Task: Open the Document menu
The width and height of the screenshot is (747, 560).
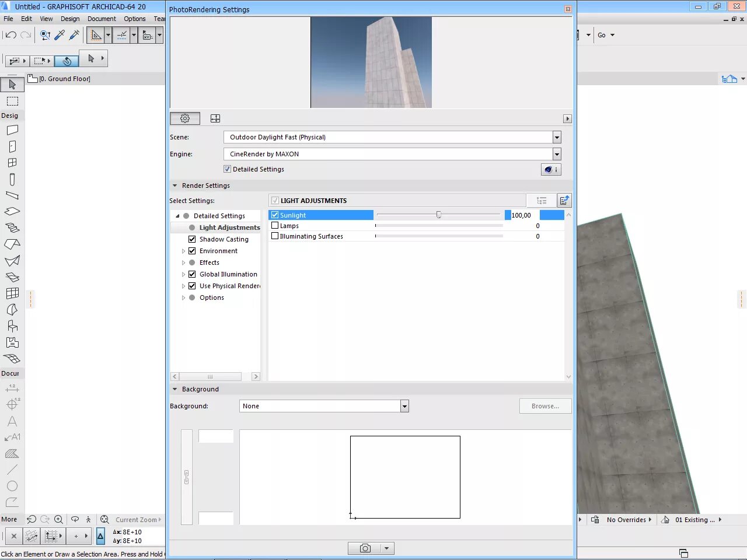Action: [x=102, y=19]
